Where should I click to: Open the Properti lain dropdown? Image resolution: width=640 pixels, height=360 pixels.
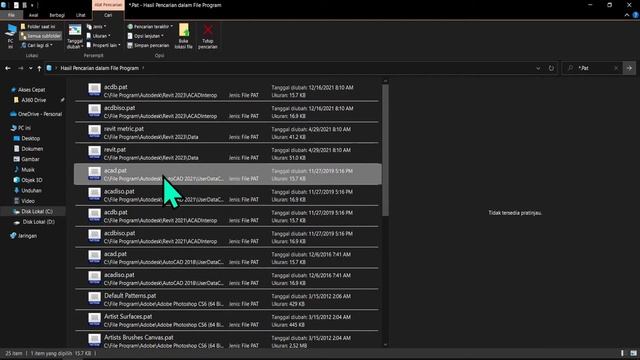coord(104,45)
